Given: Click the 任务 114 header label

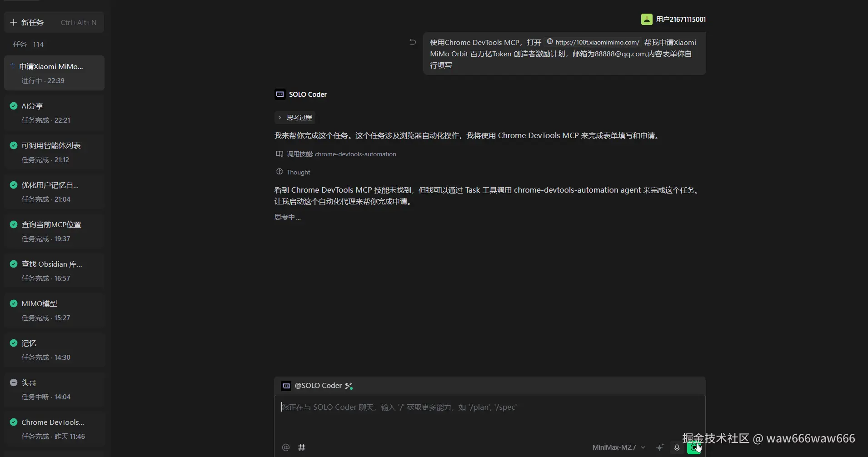Looking at the screenshot, I should (x=28, y=44).
